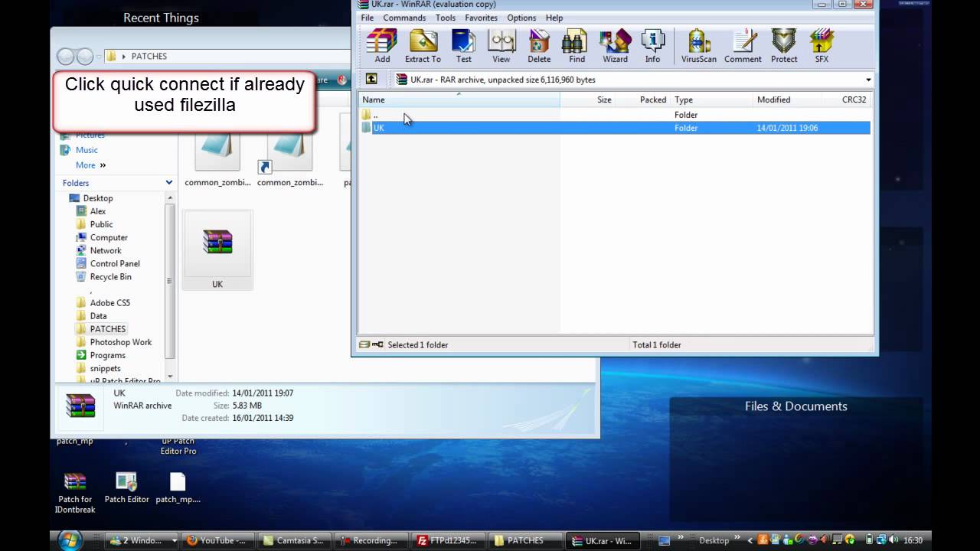The image size is (980, 551).
Task: Switch to YouTube taskbar button
Action: pos(218,540)
